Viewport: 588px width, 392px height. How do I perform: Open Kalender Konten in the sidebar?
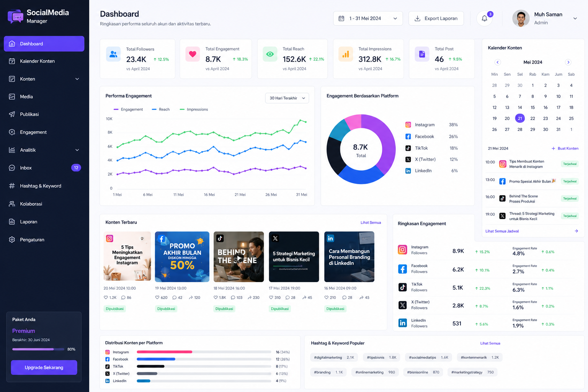tap(44, 61)
